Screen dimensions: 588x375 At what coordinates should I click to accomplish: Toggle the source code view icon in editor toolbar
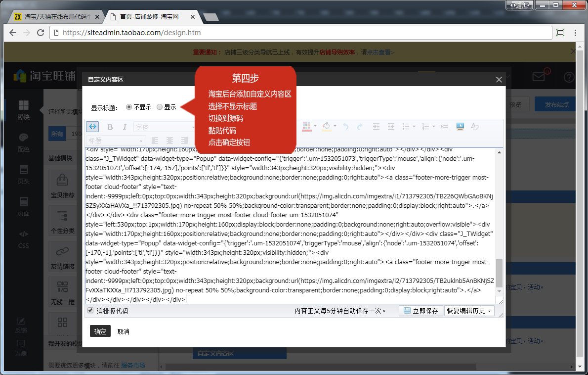pos(92,127)
